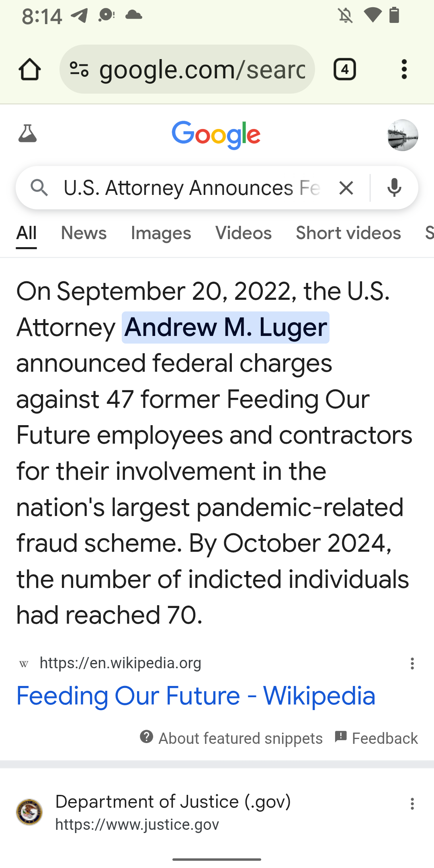Open the Google account profile picture
The height and width of the screenshot is (868, 434).
click(x=402, y=135)
